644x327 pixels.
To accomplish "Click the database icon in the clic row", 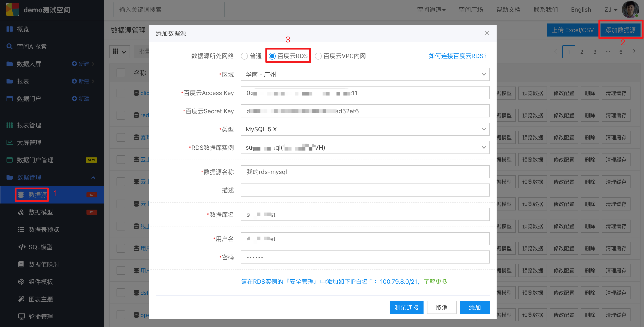I will pos(136,93).
